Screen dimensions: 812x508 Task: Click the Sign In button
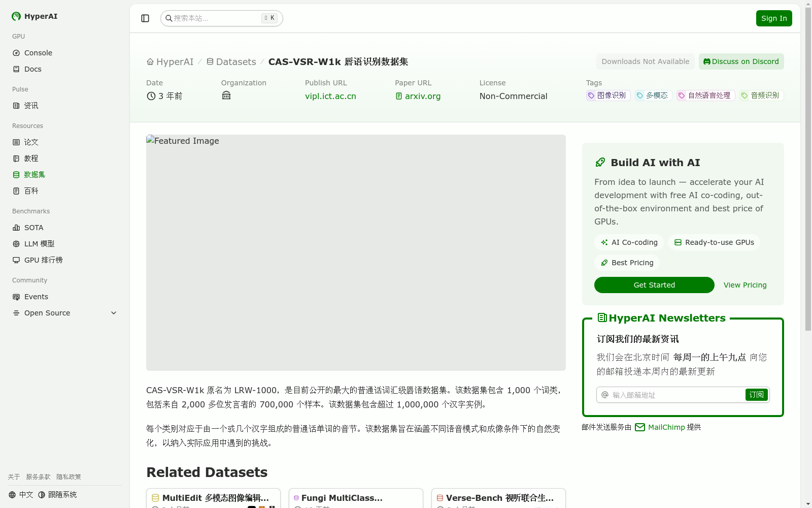774,18
